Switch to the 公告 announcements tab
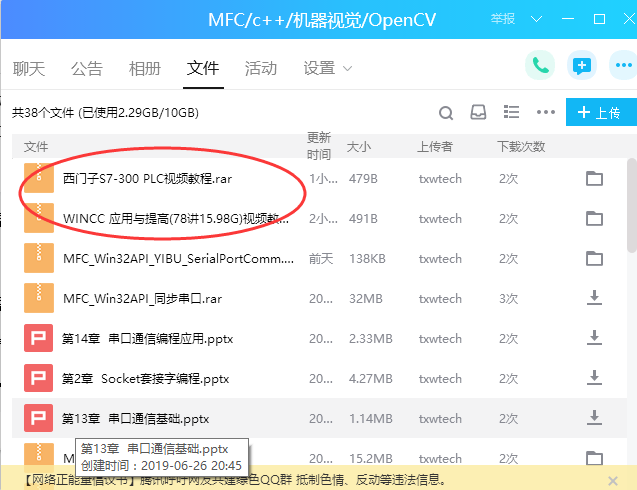The image size is (637, 490). pyautogui.click(x=87, y=68)
